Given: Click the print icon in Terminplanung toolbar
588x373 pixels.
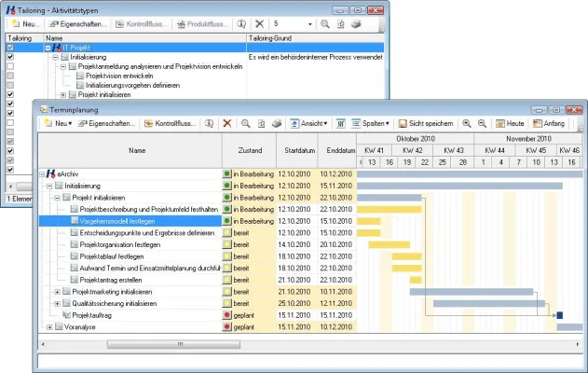Looking at the screenshot, I should [276, 123].
